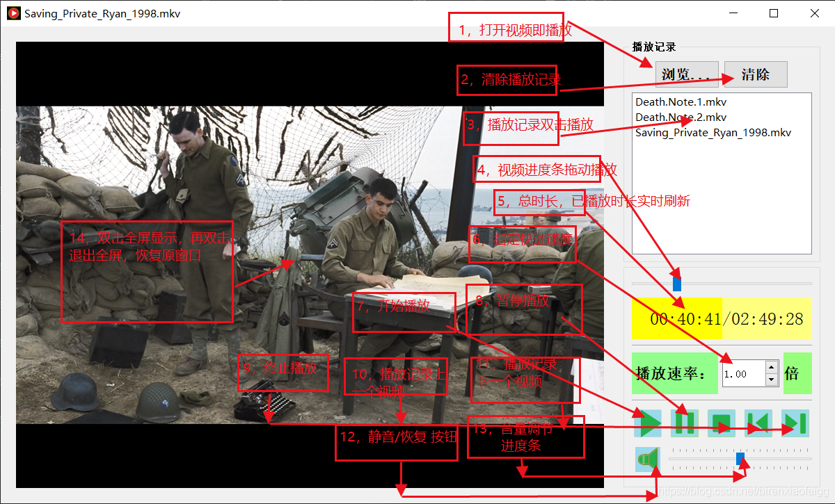Click the video progress slider handle

(677, 284)
